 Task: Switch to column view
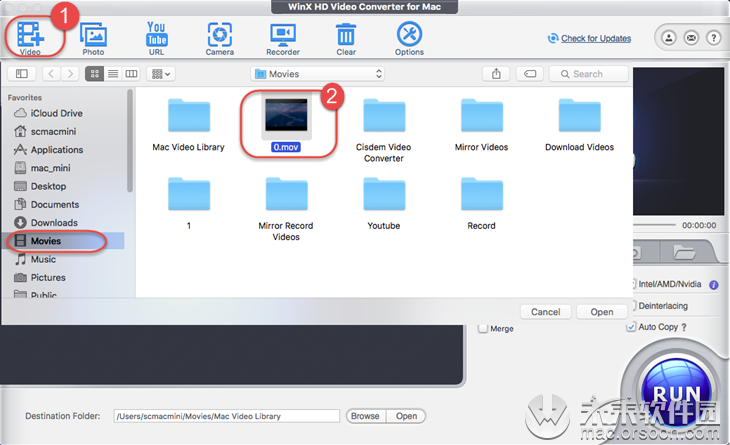pos(131,74)
